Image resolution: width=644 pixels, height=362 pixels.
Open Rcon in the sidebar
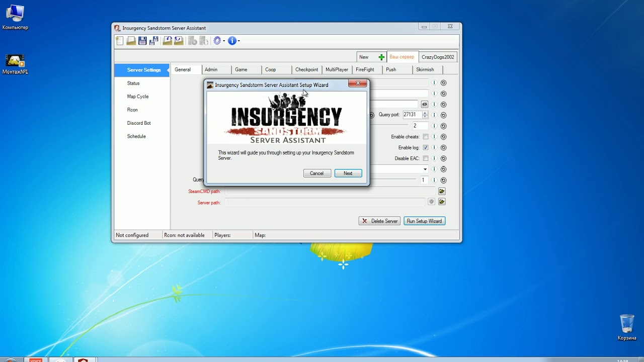click(x=132, y=110)
